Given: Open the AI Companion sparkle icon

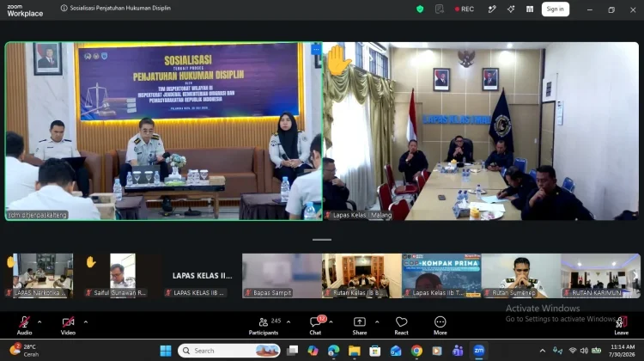Looking at the screenshot, I should pyautogui.click(x=511, y=9).
